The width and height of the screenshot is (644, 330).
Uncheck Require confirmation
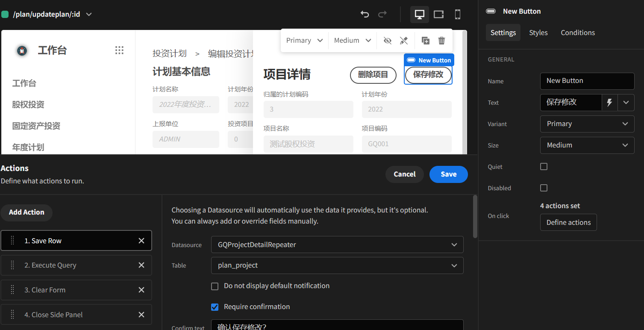[215, 307]
